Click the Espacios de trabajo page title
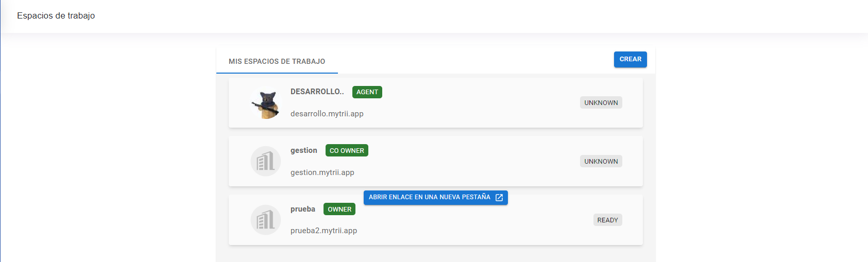This screenshot has height=262, width=868. click(x=56, y=16)
